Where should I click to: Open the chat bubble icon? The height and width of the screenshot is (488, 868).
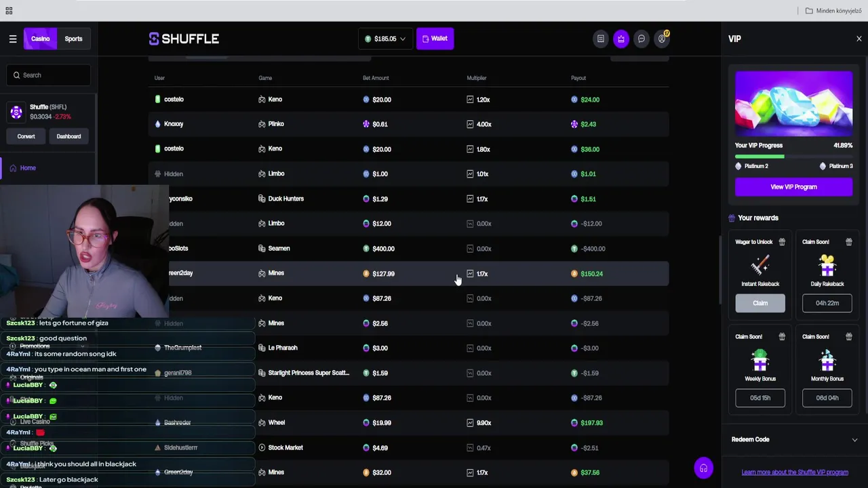pos(641,39)
